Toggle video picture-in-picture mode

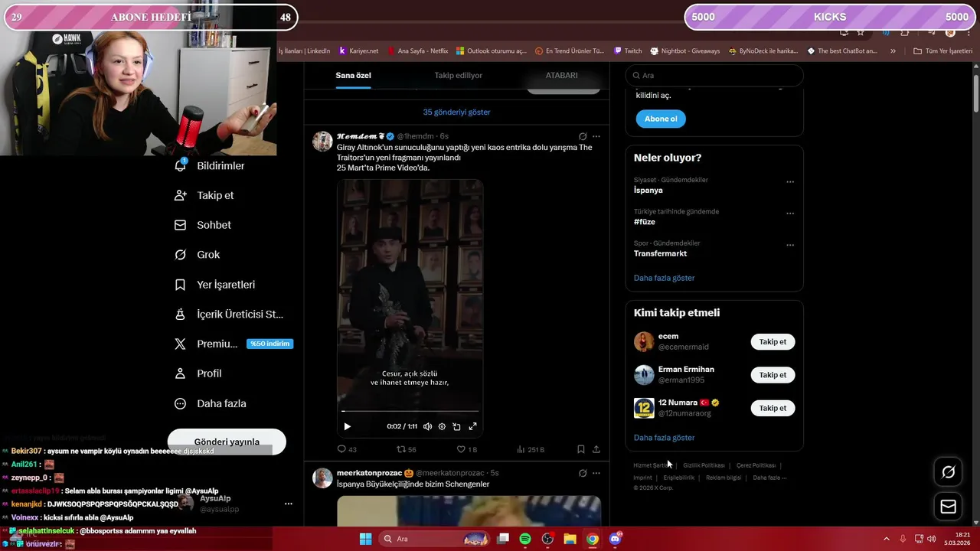tap(456, 426)
